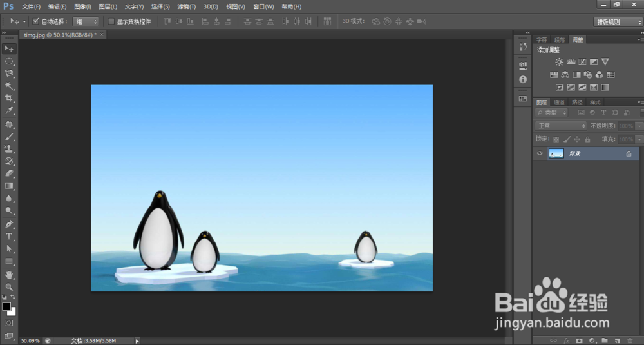Open the 图像(I) menu
644x345 pixels.
point(82,6)
